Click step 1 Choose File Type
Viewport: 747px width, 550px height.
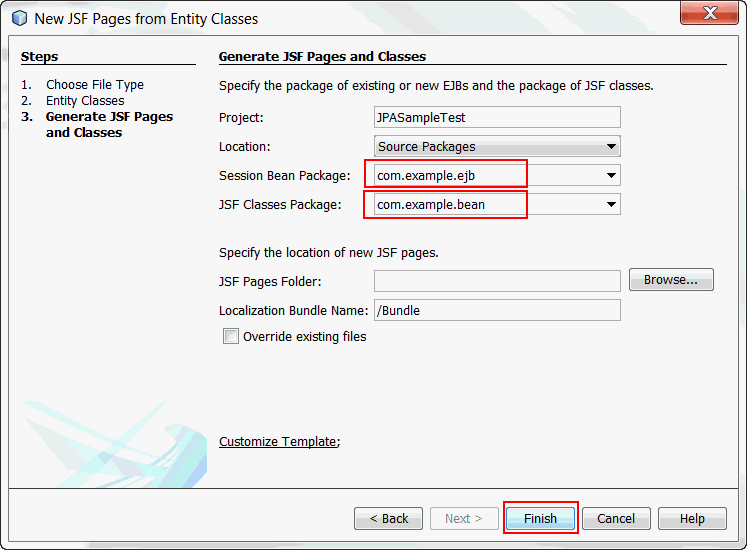(x=95, y=84)
